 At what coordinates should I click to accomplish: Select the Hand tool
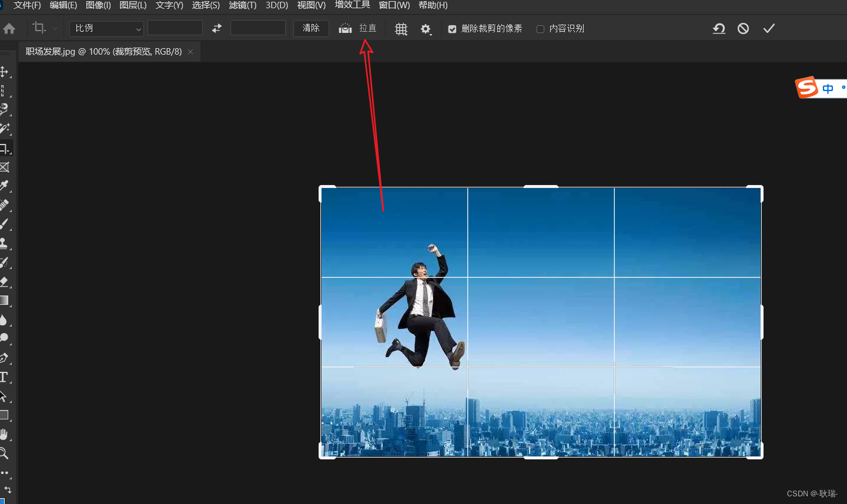pyautogui.click(x=4, y=434)
